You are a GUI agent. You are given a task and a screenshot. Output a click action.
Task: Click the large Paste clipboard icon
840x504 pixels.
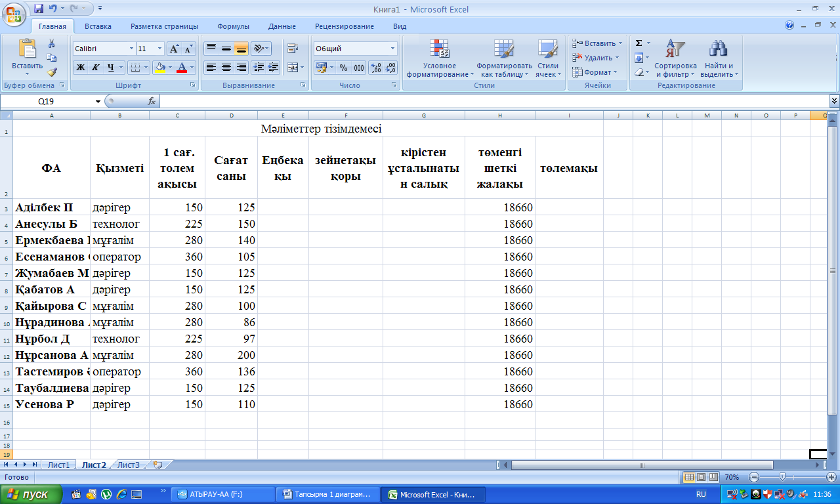click(x=28, y=50)
